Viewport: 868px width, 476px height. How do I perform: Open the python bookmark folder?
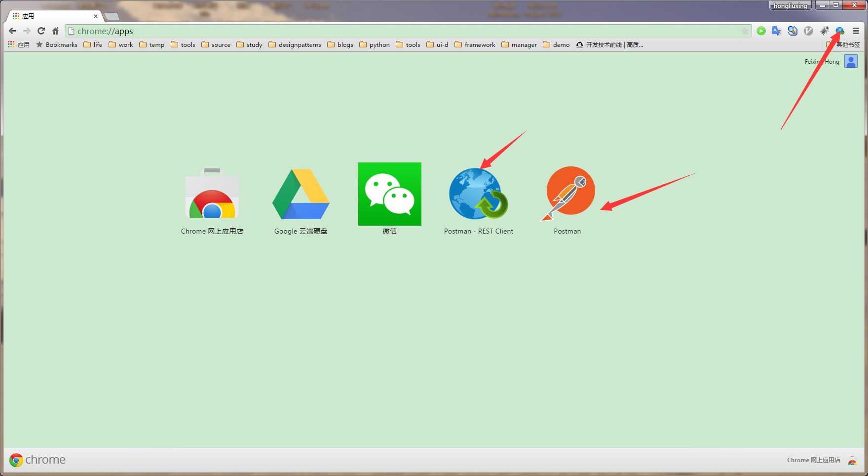click(x=375, y=44)
